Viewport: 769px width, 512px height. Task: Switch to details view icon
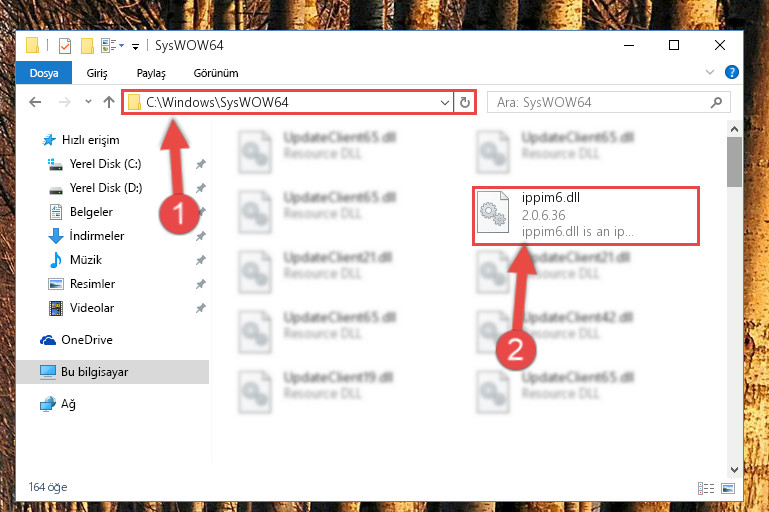tap(706, 488)
